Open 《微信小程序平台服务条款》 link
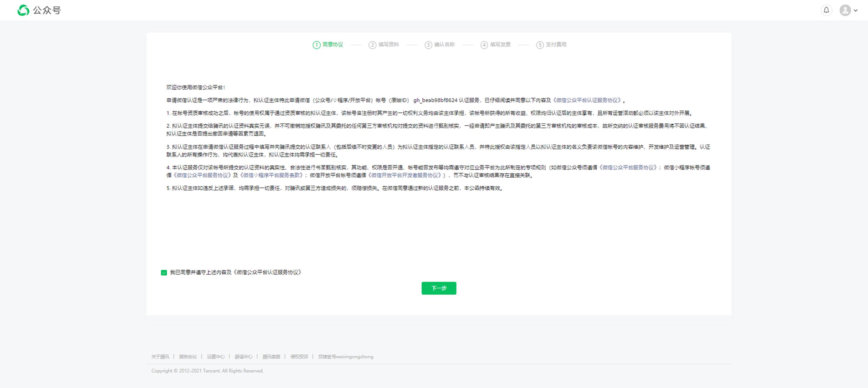 point(271,175)
